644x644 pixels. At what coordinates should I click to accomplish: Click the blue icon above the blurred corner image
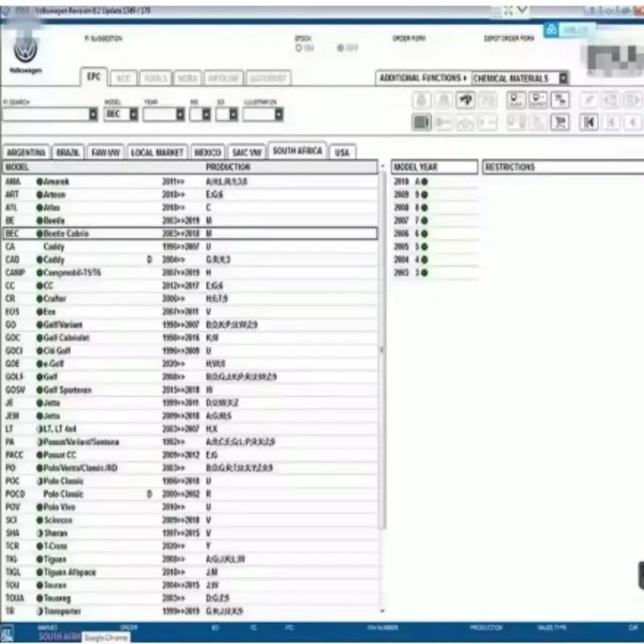click(x=551, y=30)
